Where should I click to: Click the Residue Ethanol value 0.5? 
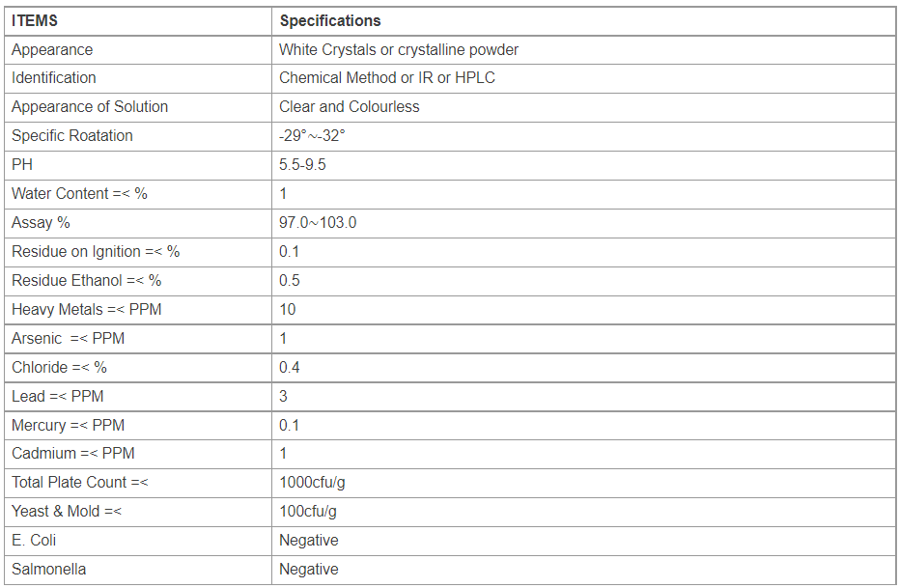click(290, 281)
